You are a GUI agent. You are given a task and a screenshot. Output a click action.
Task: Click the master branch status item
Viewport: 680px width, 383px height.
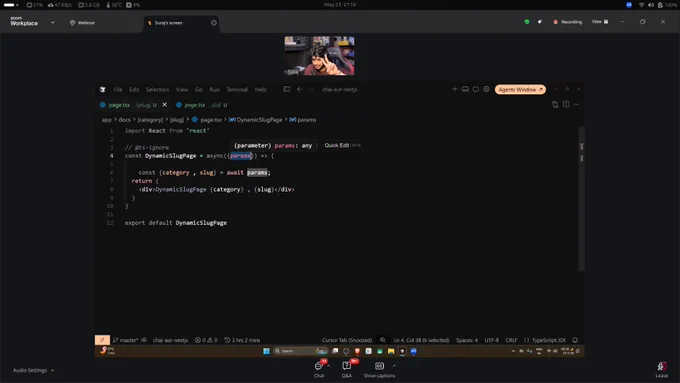pos(125,340)
